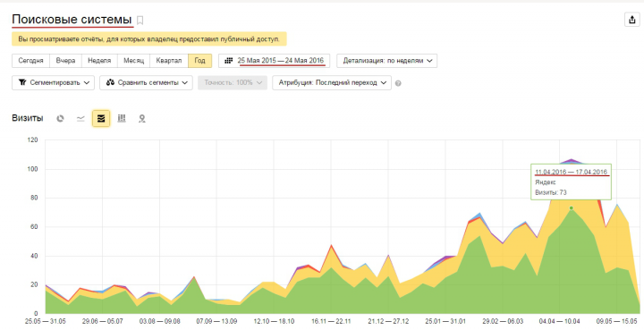Click Визиты: 73 in the tooltip
This screenshot has height=330, width=644.
pos(551,192)
